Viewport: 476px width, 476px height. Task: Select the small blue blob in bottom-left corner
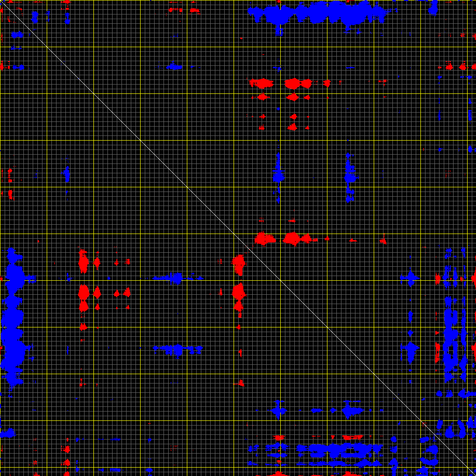[7, 433]
